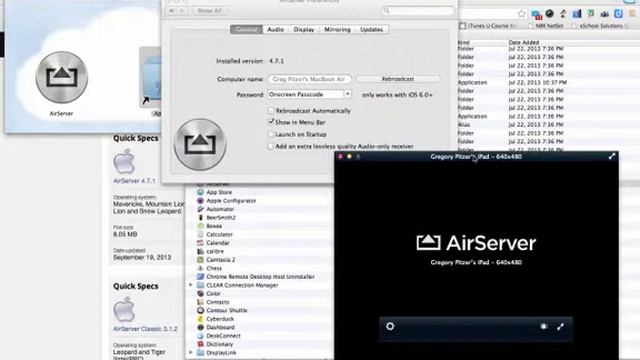Click the bookmark star in the browser address bar
Screen dimensions: 640x360
[522, 13]
